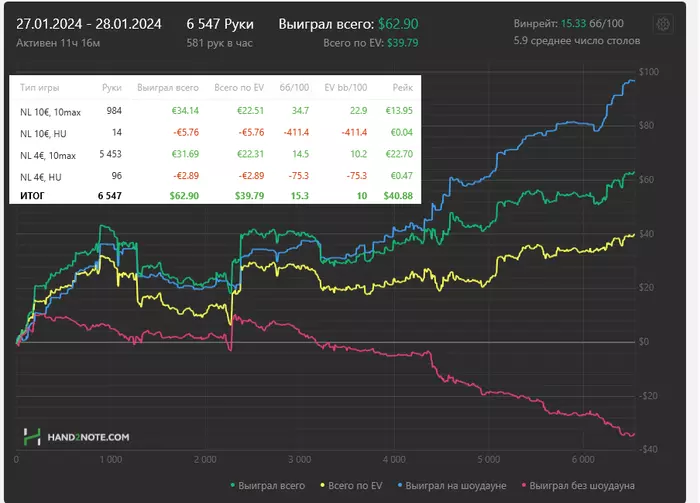Click the EV bb/100 column header
The width and height of the screenshot is (700, 503).
(346, 88)
